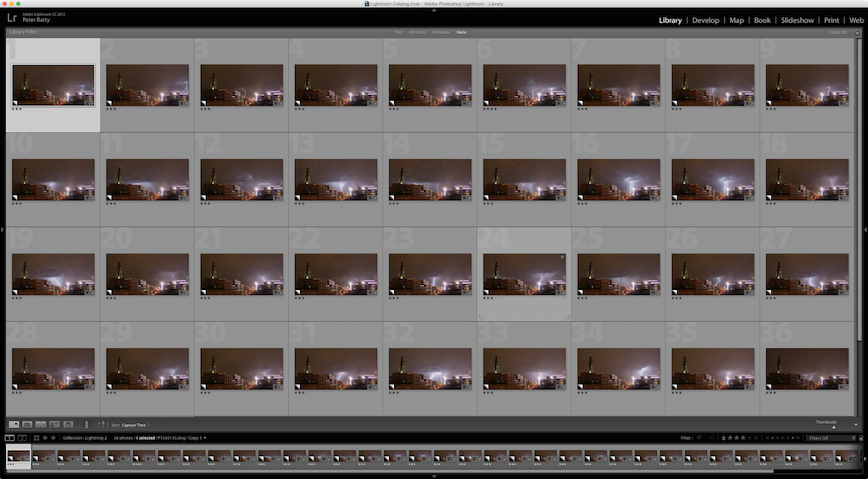Screen dimensions: 868x479
Task: Go back using filmstrip left arrow
Action: pyautogui.click(x=45, y=437)
